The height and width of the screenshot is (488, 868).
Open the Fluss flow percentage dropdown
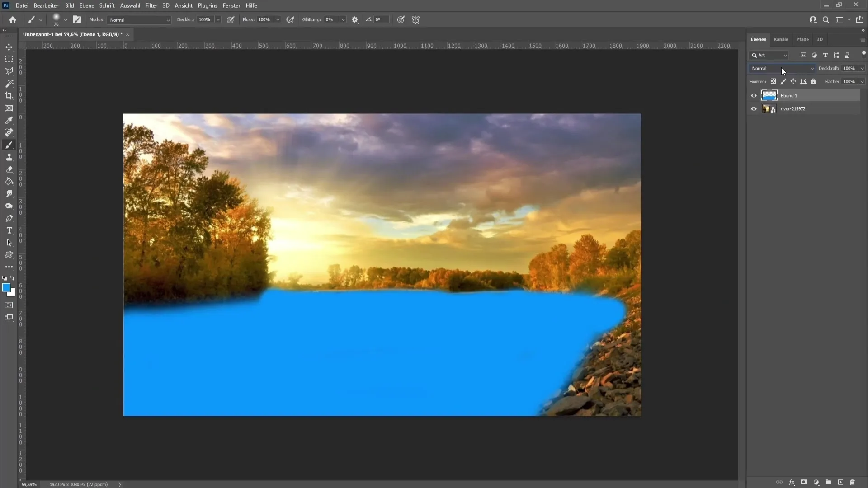coord(278,20)
